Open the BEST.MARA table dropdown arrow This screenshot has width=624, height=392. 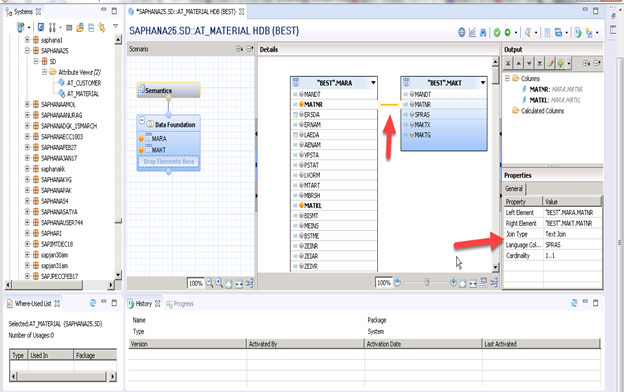[373, 83]
